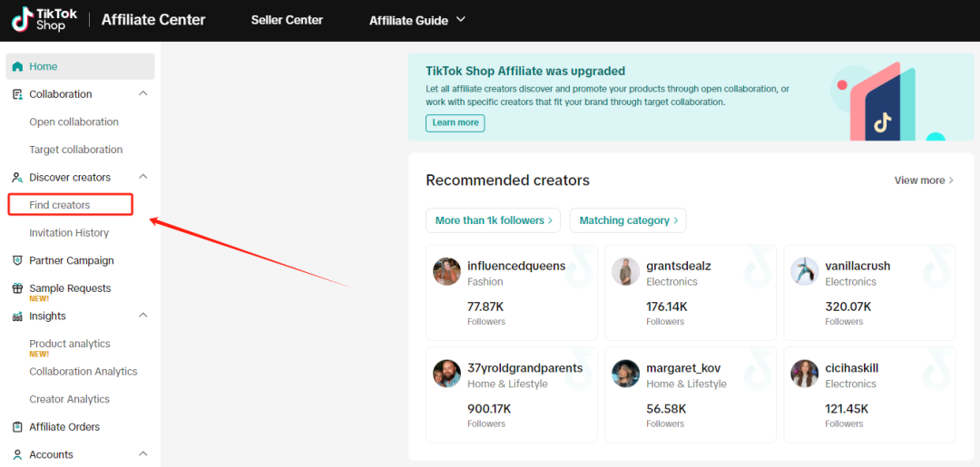Apply the More than 1k followers filter
980x467 pixels.
tap(493, 220)
